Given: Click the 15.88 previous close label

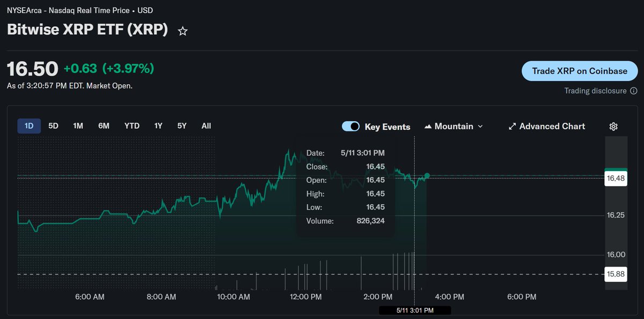Looking at the screenshot, I should 616,274.
